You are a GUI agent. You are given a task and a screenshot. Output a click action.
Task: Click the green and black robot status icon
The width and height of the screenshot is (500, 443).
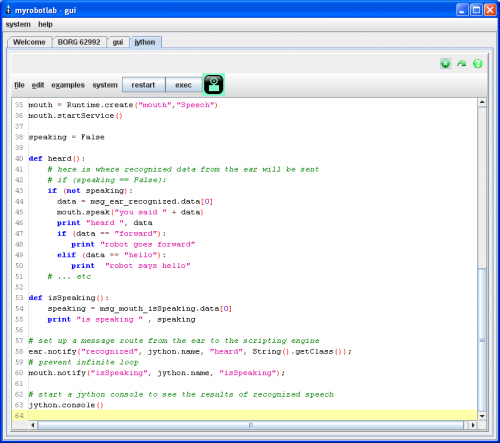[x=214, y=85]
